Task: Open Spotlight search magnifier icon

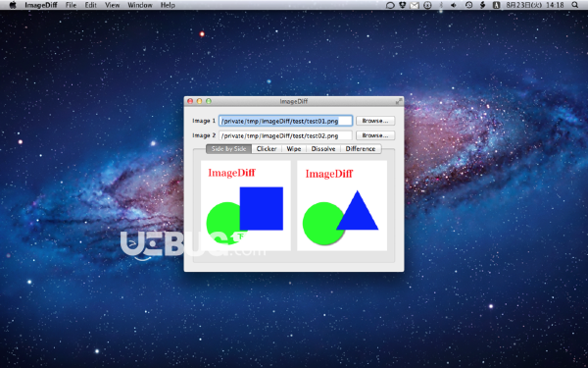Action: pyautogui.click(x=575, y=5)
